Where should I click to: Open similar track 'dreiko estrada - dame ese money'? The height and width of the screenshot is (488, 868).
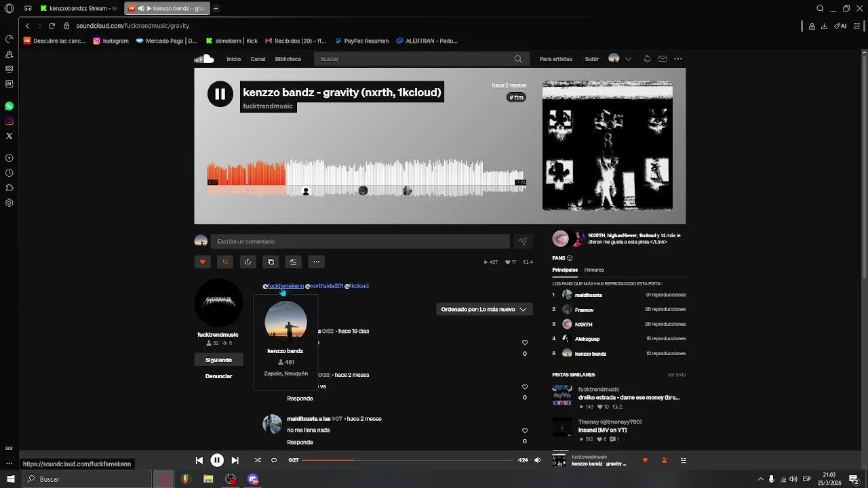pos(629,398)
